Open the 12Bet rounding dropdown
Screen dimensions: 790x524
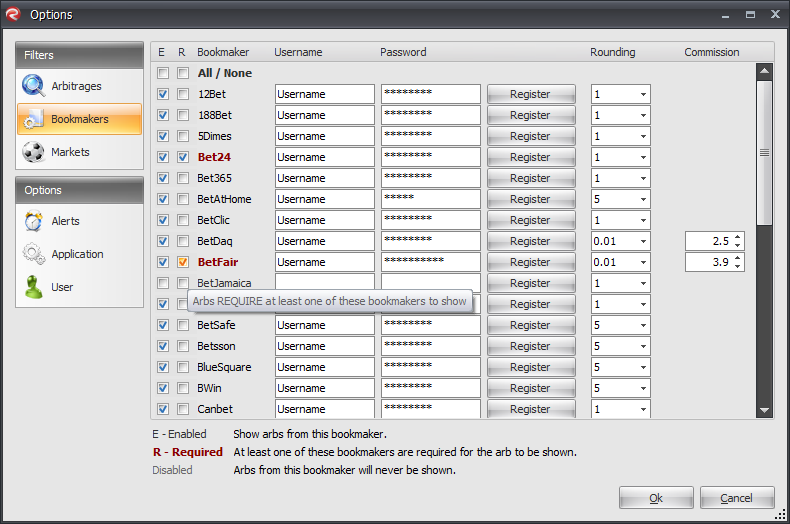click(643, 94)
